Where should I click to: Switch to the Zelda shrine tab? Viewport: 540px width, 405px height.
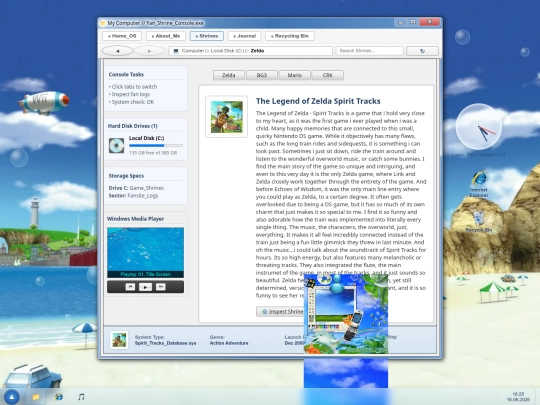pos(229,75)
